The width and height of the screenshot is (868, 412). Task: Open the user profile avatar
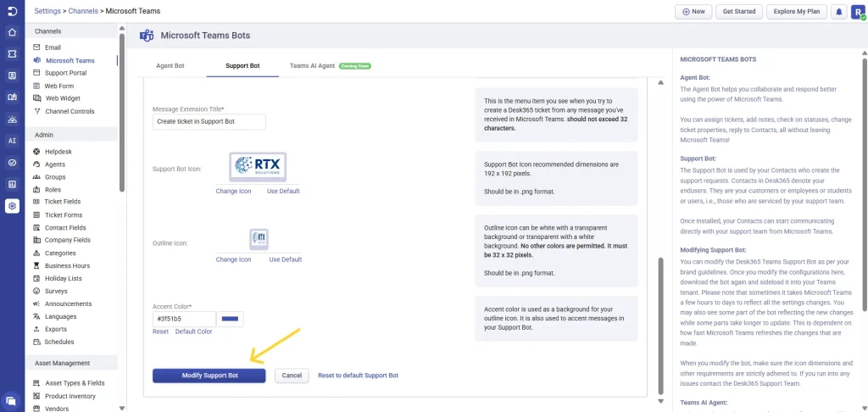coord(858,12)
